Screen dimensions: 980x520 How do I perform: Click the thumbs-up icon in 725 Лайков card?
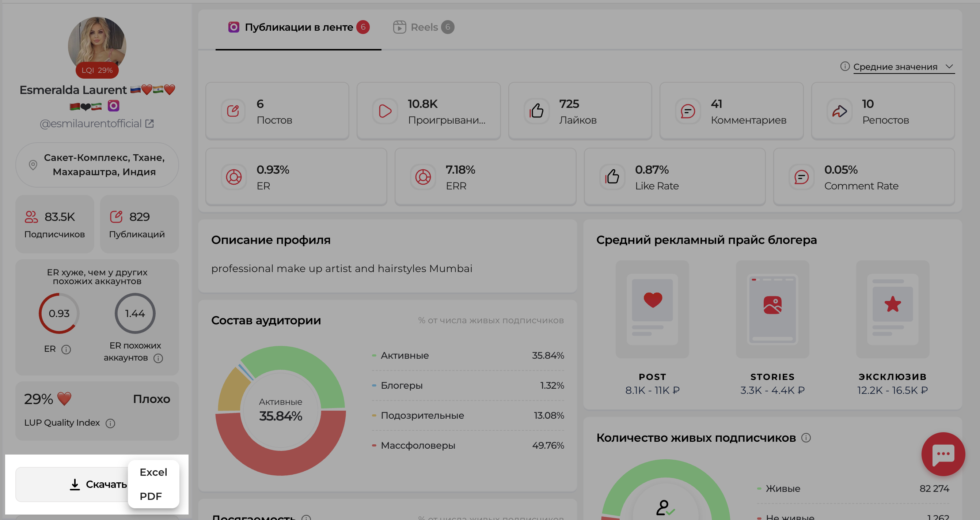[x=536, y=111]
